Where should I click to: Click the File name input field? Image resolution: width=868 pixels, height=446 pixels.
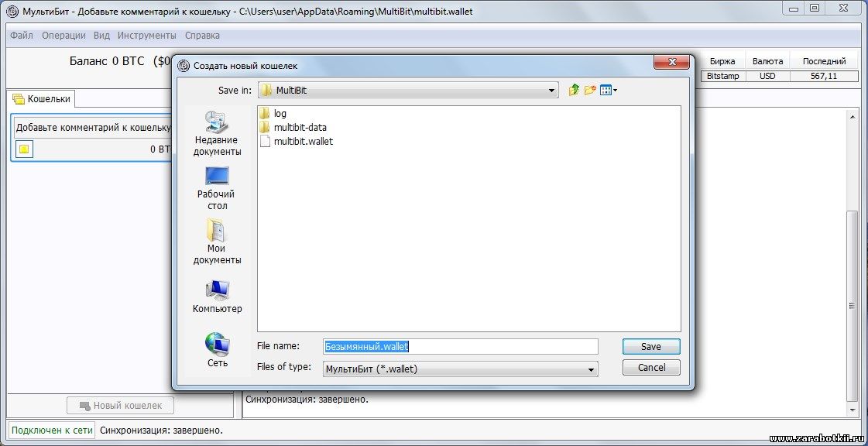click(x=461, y=346)
